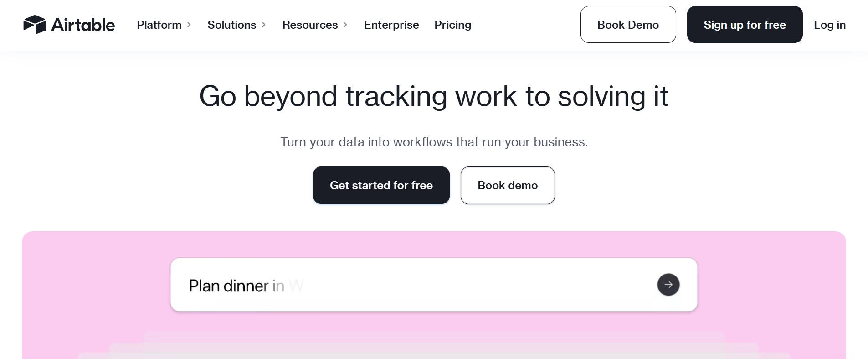Select the headline text area
The height and width of the screenshot is (359, 868).
(433, 96)
